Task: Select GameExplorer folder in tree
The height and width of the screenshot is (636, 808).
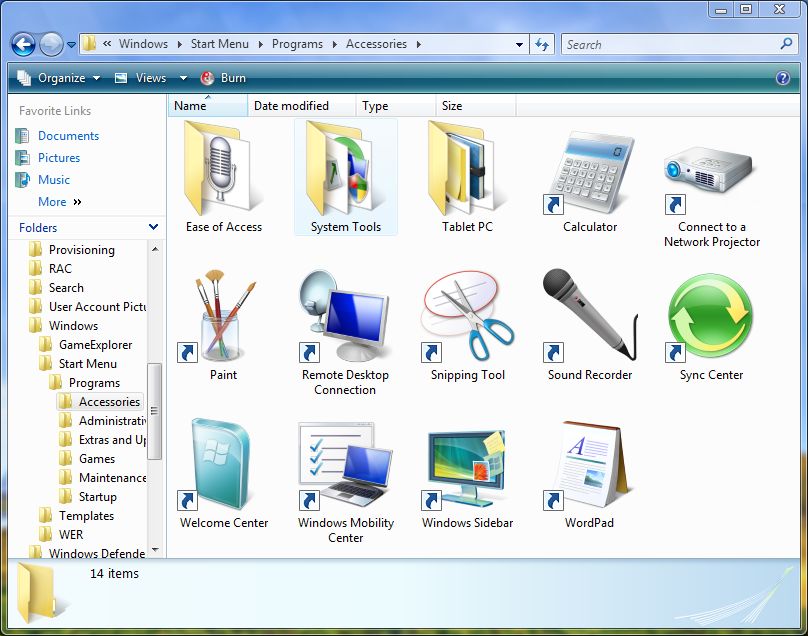Action: (86, 345)
